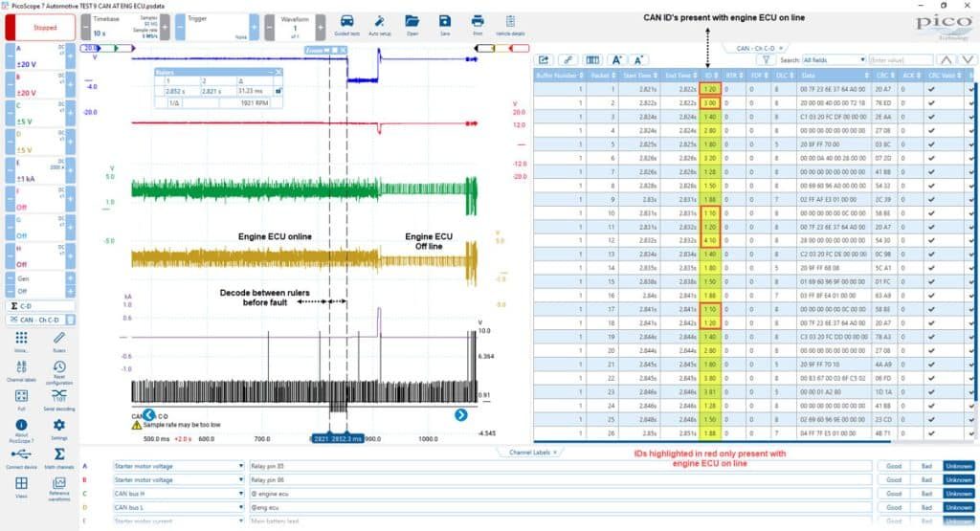Switch to Full view icon
The height and width of the screenshot is (531, 980).
pos(21,400)
